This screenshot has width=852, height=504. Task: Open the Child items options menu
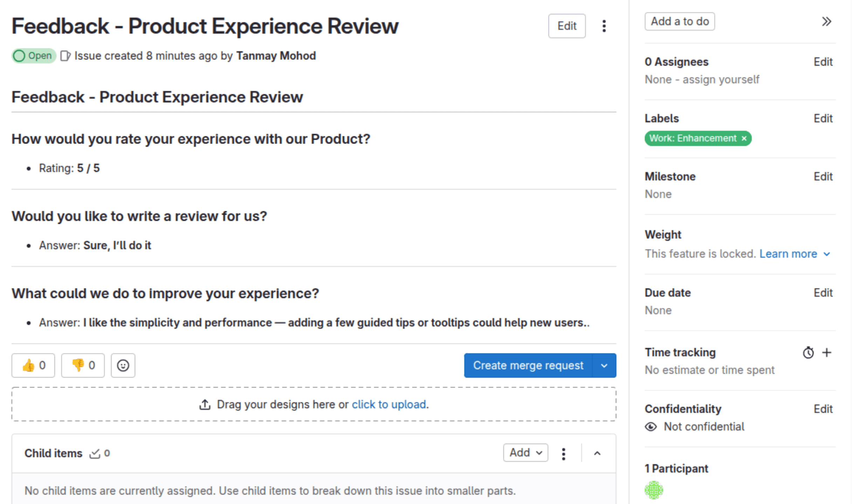[563, 453]
